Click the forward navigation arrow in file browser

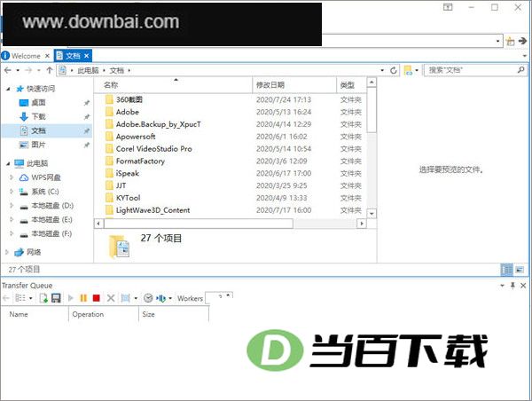pos(28,70)
